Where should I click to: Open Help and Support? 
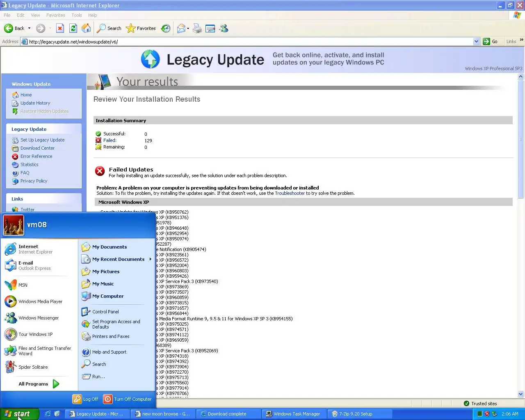pyautogui.click(x=116, y=352)
